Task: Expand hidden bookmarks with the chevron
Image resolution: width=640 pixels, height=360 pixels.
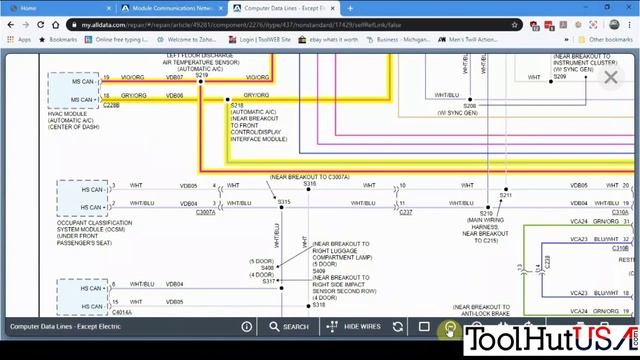Action: point(566,40)
